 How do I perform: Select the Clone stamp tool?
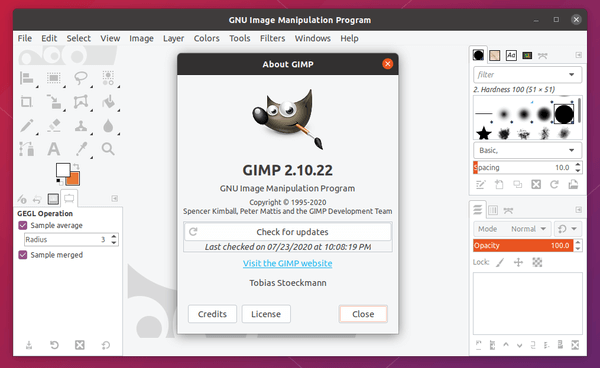(x=81, y=125)
